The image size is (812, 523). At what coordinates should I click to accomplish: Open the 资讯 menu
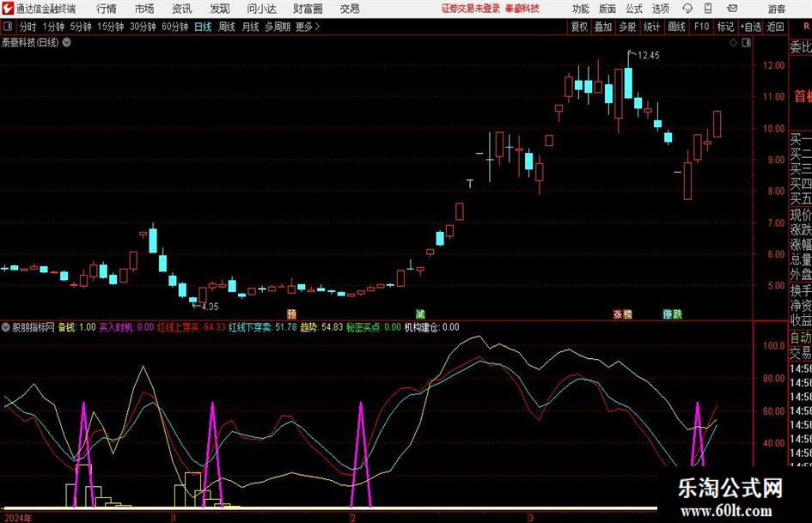182,9
